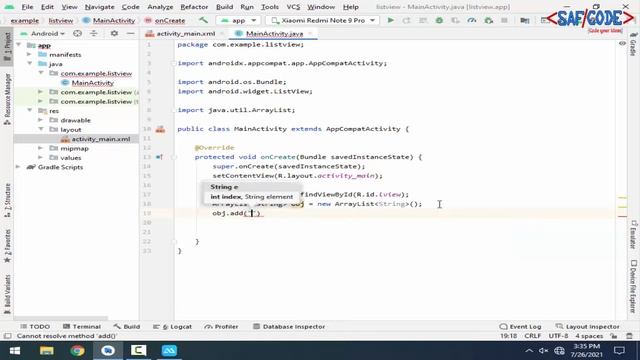Click the 4 spaces indent setting

[x=589, y=336]
